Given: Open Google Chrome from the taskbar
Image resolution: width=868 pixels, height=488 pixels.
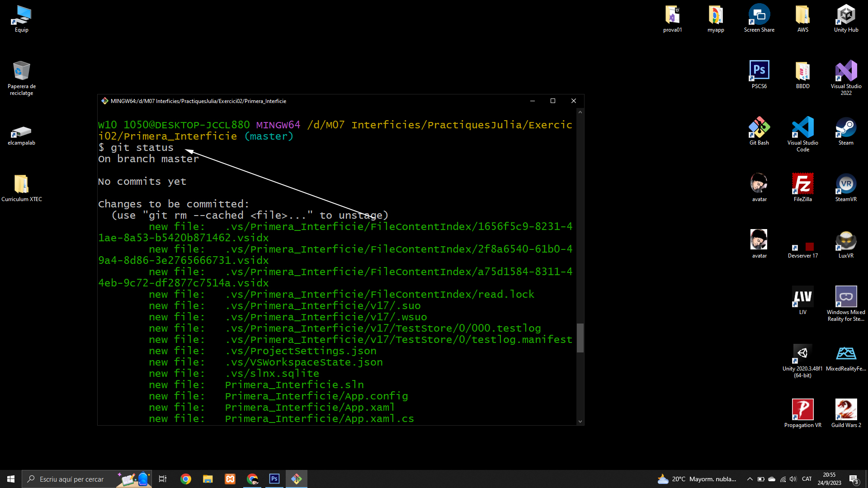Looking at the screenshot, I should (x=186, y=479).
